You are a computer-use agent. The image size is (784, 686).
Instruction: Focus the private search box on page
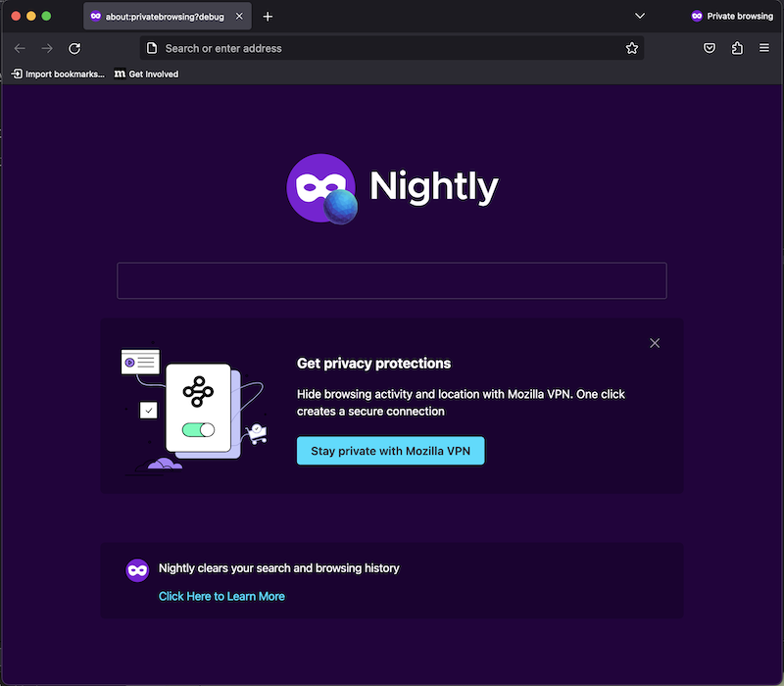pyautogui.click(x=391, y=280)
